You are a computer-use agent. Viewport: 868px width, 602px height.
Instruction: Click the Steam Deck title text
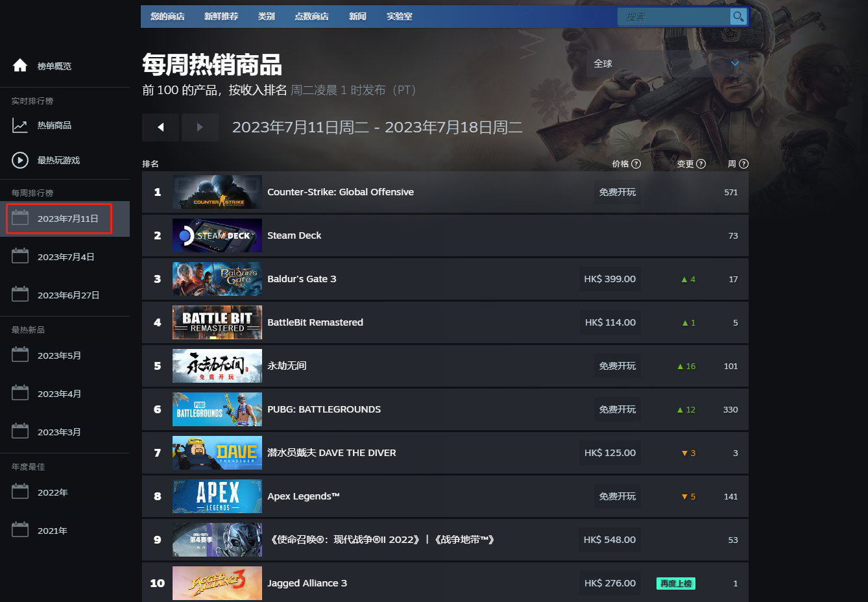294,235
